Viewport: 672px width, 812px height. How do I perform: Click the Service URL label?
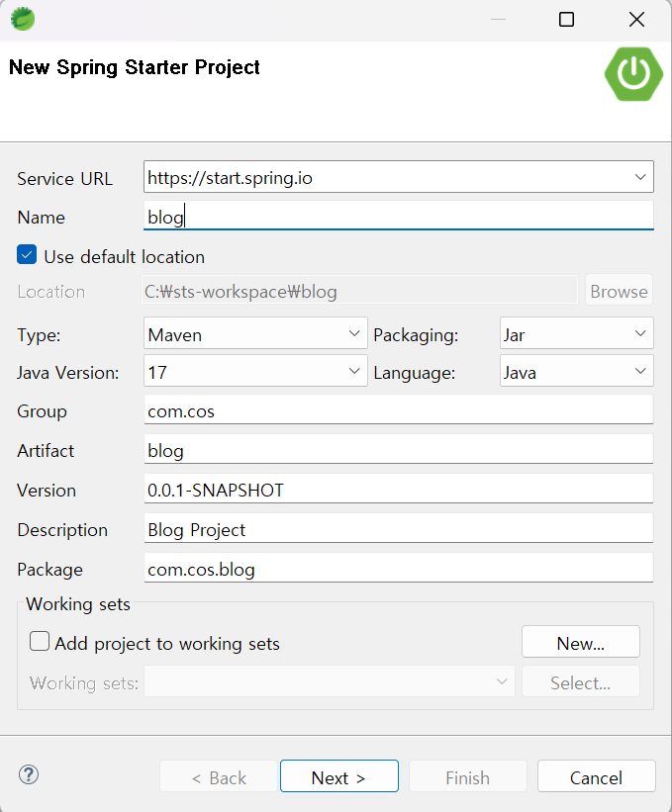[64, 179]
